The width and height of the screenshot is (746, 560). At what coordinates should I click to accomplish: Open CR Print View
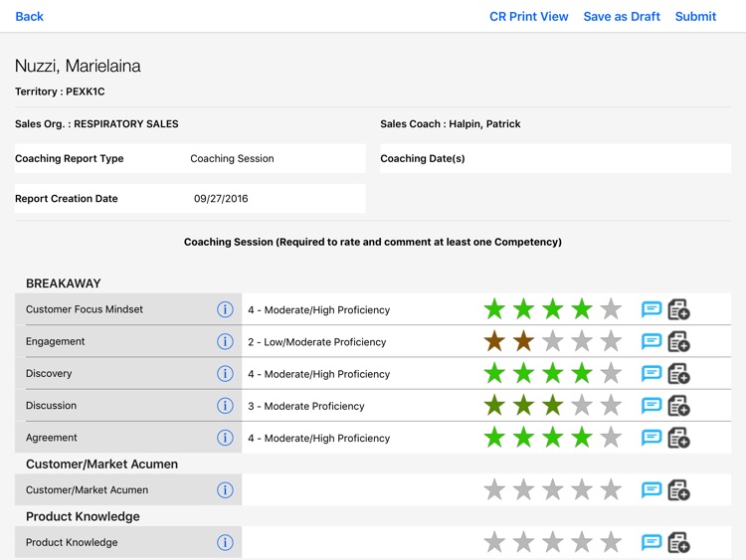[x=528, y=17]
